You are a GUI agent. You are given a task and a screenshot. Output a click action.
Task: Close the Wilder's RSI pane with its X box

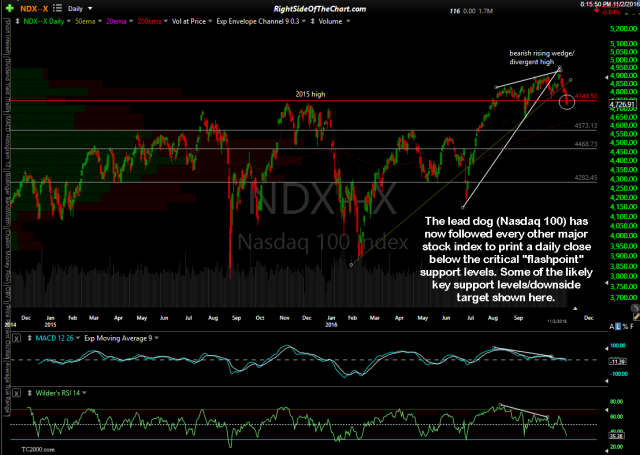tap(16, 393)
